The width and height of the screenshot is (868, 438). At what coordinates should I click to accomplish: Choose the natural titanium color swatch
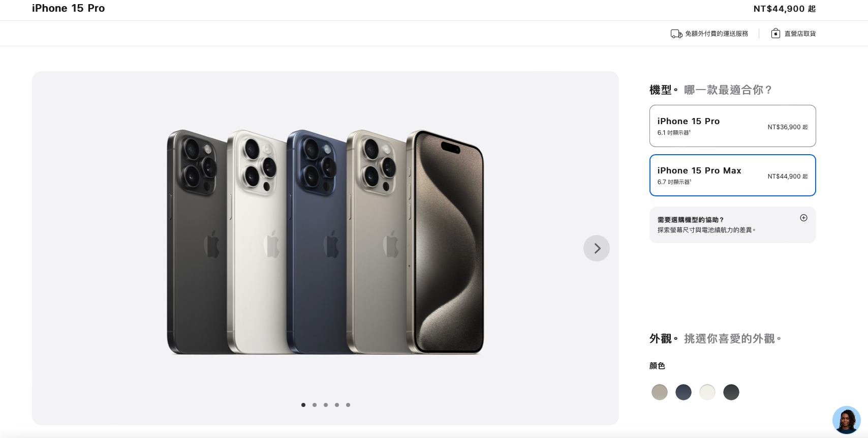660,392
